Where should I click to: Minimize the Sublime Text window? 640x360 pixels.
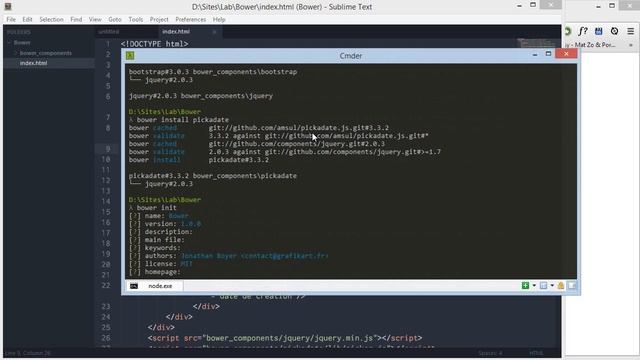point(519,6)
